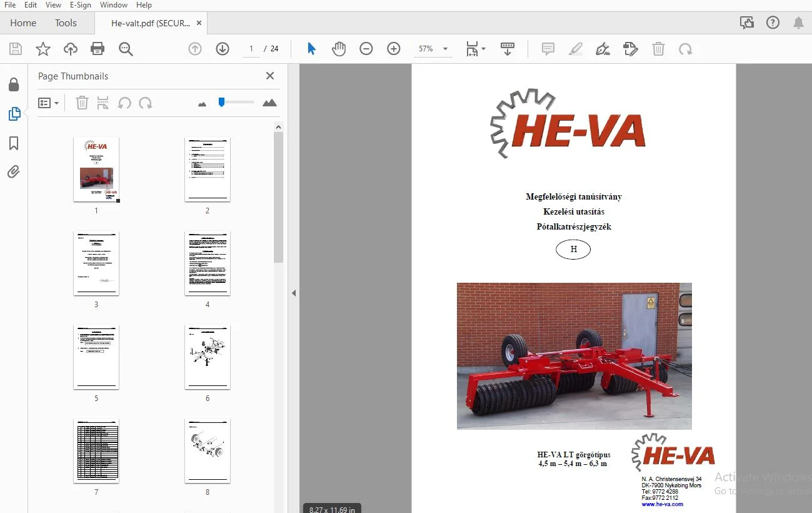812x513 pixels.
Task: Select page 3 thumbnail
Action: point(96,263)
